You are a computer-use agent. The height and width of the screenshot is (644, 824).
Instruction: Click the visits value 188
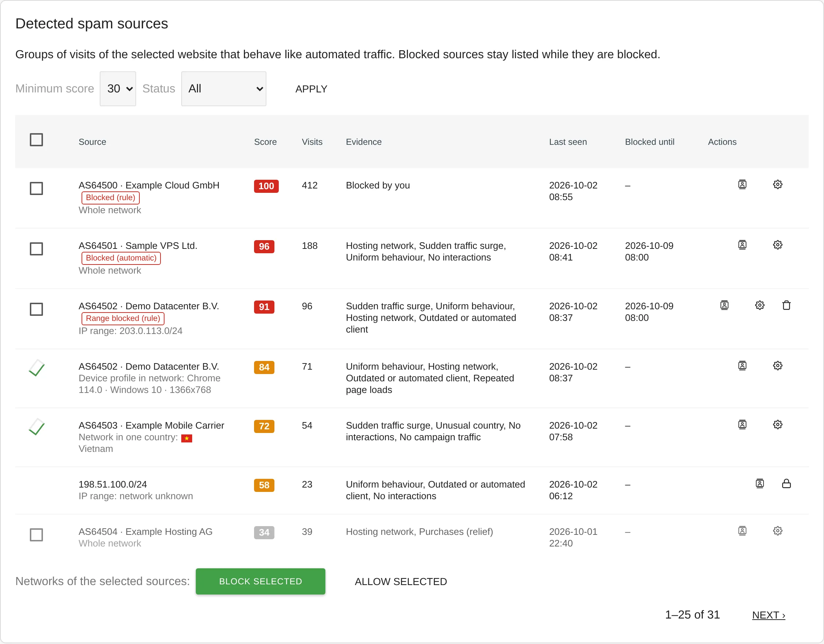(310, 246)
